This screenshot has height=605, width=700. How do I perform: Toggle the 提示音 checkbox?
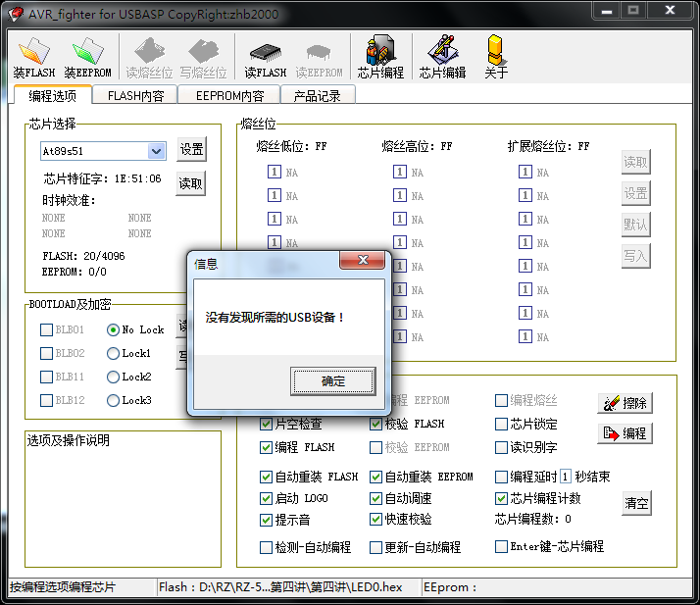click(266, 520)
